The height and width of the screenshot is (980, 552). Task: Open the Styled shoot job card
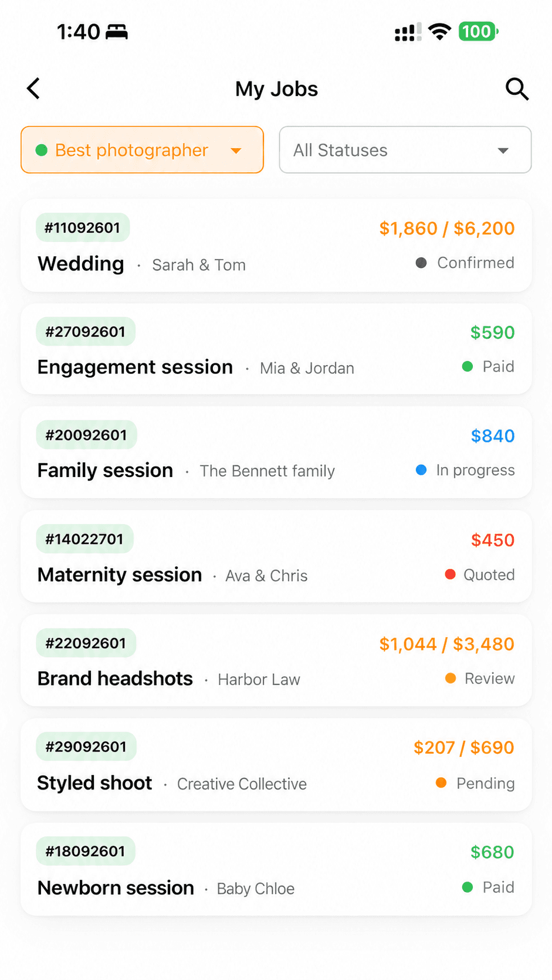pos(276,765)
